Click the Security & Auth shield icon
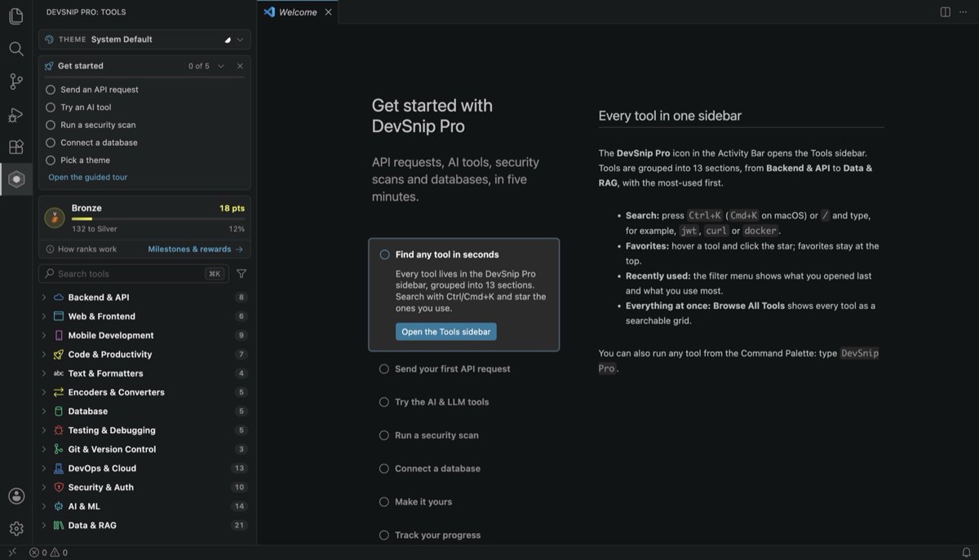 pos(59,487)
